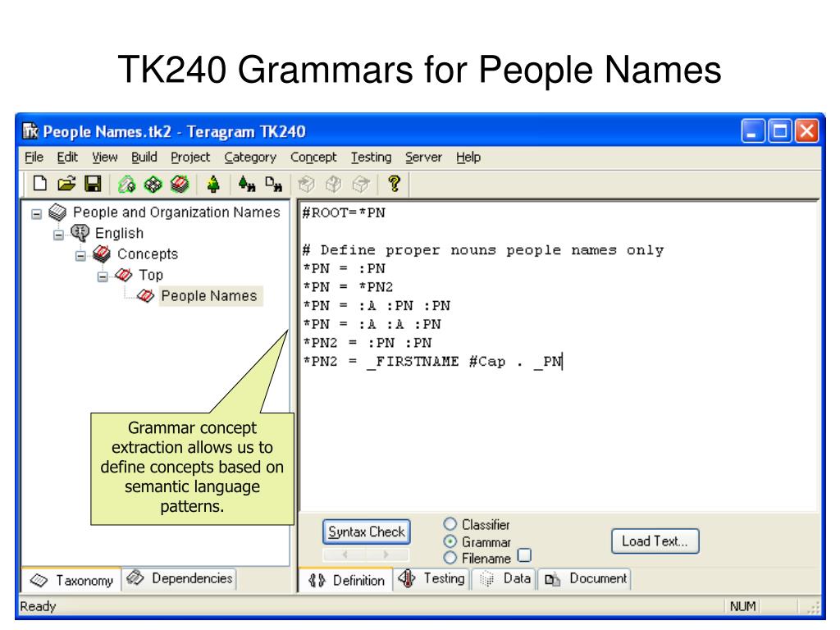Click the Top concept icon in the tree
Viewport: 840px width, 630px height.
(124, 275)
